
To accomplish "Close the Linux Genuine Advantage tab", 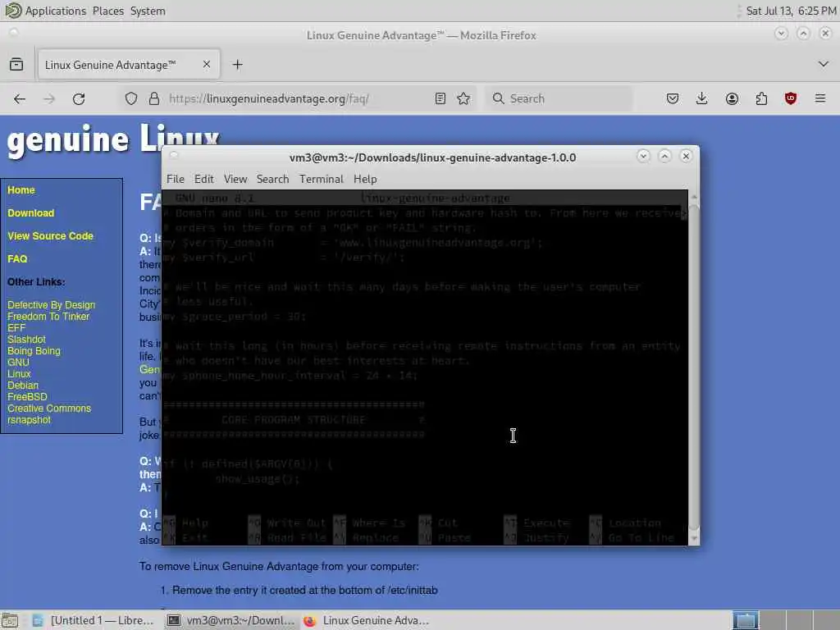I will pyautogui.click(x=206, y=64).
